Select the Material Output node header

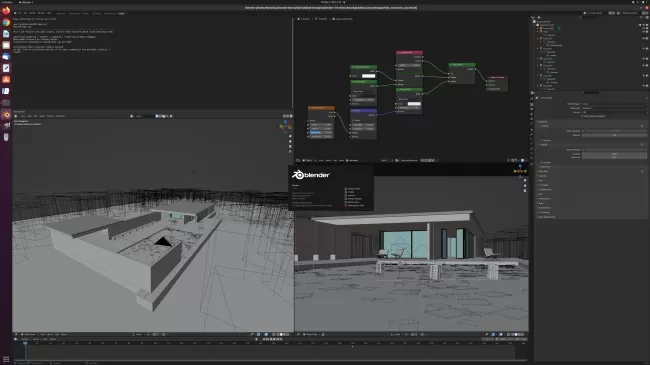coord(497,78)
